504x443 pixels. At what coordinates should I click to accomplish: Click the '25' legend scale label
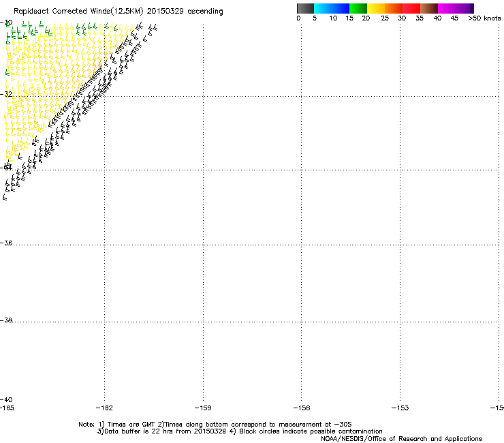point(385,18)
